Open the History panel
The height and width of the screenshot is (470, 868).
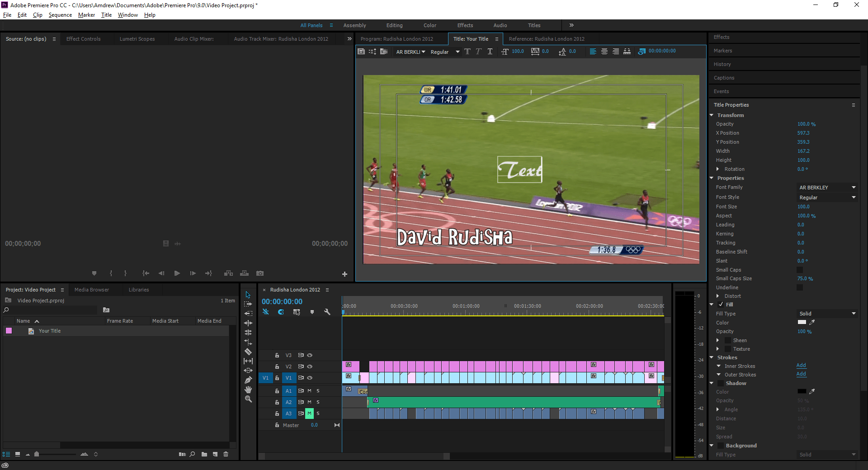point(722,64)
